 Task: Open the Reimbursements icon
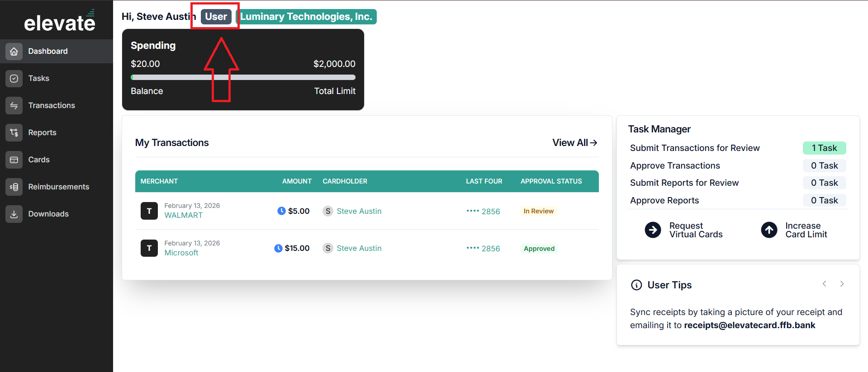click(x=14, y=187)
